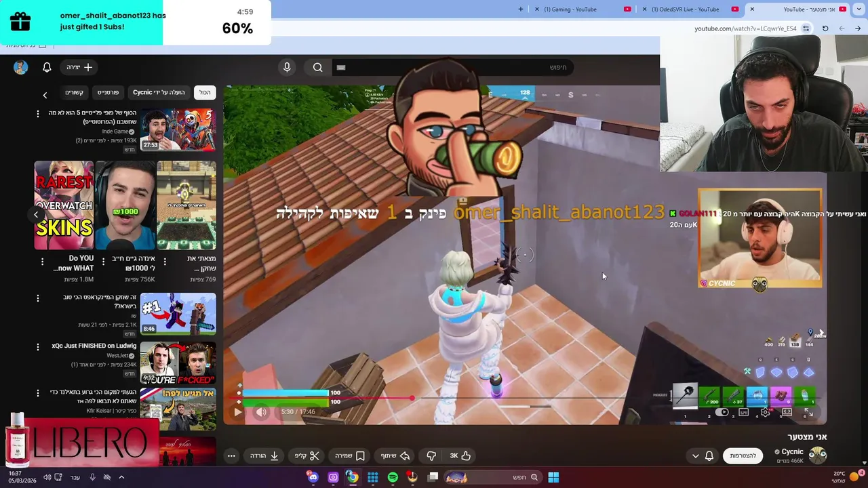
Task: Open more actions menu beside the download button
Action: click(231, 455)
